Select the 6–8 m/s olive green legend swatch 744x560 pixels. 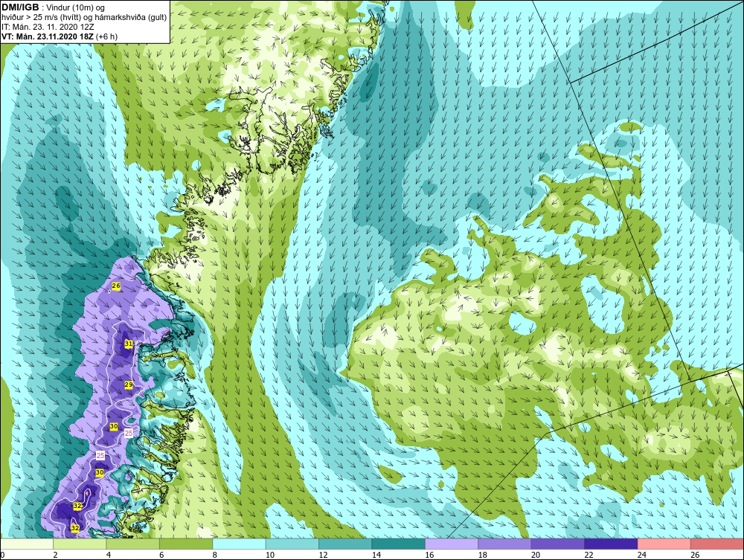tap(187, 544)
